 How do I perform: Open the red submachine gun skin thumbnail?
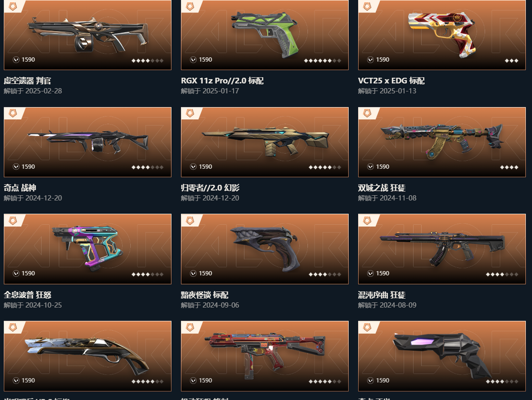pos(265,356)
